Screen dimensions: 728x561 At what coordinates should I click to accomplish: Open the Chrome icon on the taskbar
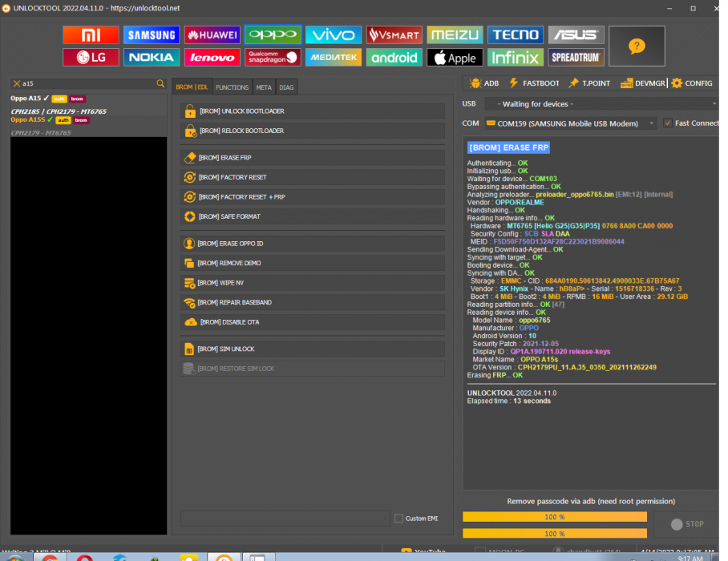(x=50, y=558)
